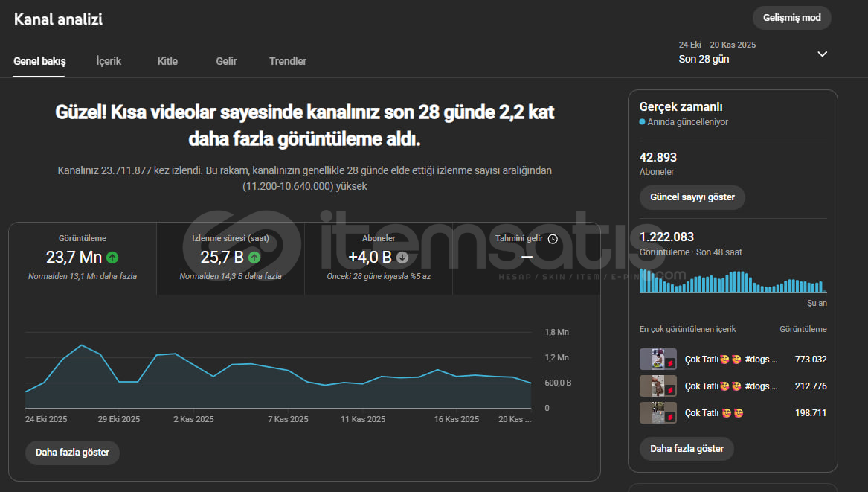Open the video thumbnail with 198.711 views

pyautogui.click(x=658, y=413)
